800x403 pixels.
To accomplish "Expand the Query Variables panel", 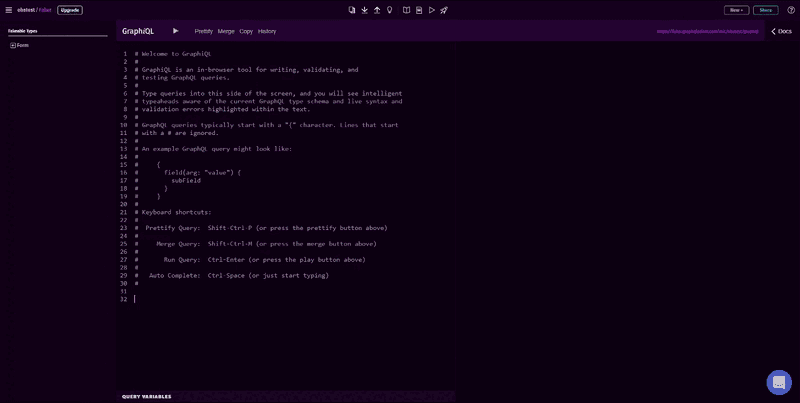I will [146, 397].
